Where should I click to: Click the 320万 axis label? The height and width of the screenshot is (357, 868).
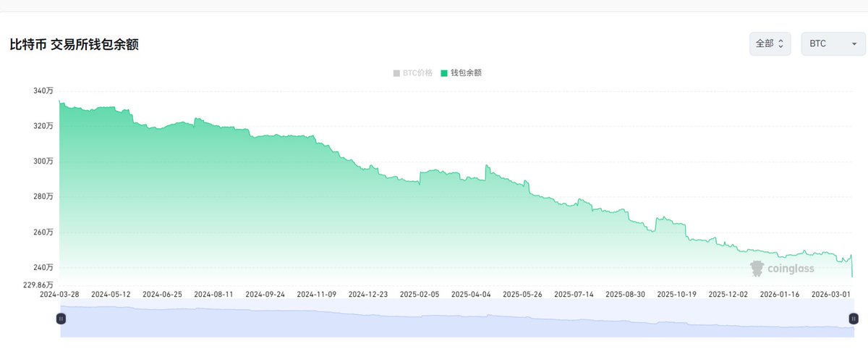click(43, 126)
